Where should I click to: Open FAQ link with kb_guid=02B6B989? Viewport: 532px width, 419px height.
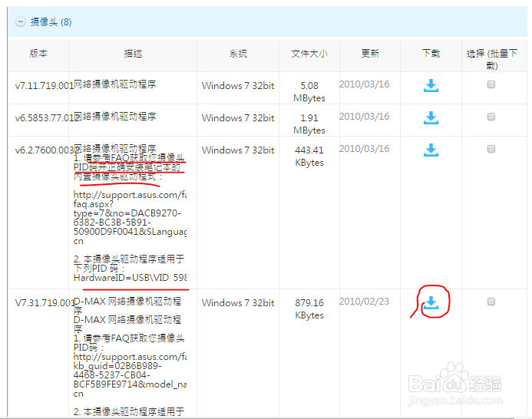point(130,375)
